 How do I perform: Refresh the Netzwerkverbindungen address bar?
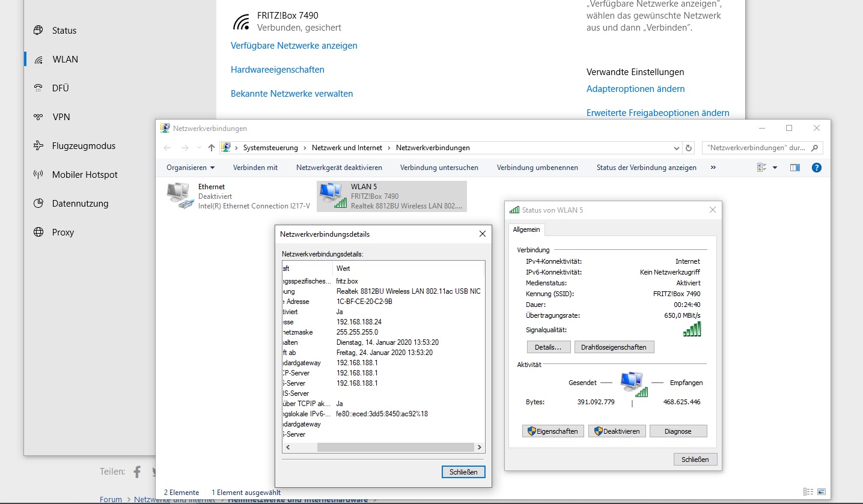[689, 148]
